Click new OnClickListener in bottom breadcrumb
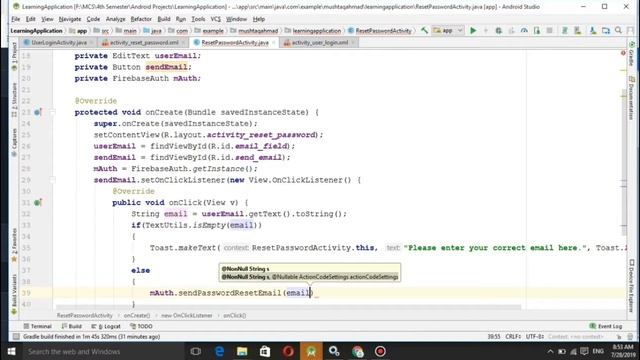Image resolution: width=640 pixels, height=360 pixels. [187, 316]
